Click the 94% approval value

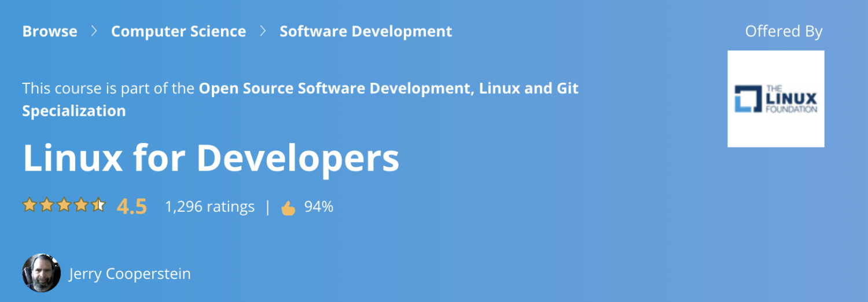point(319,207)
